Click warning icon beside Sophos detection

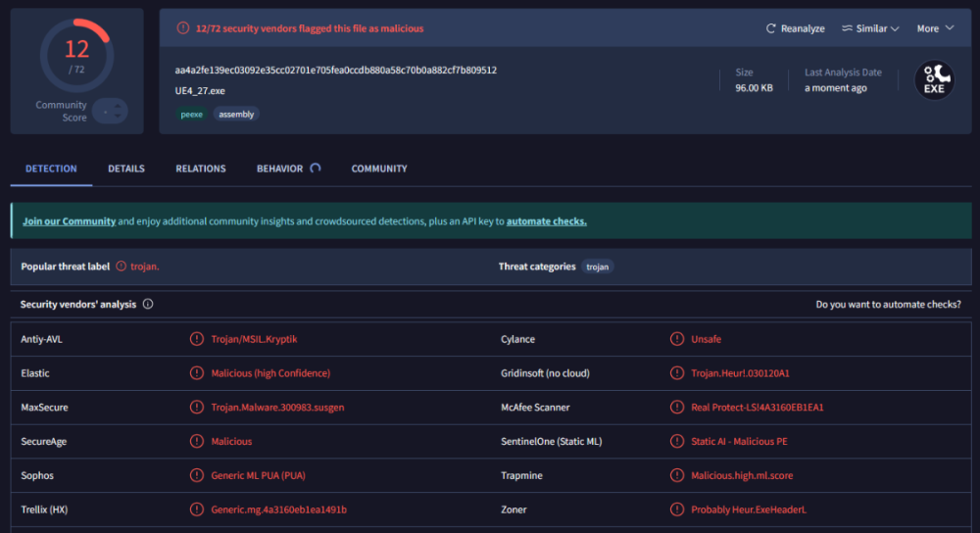pyautogui.click(x=197, y=476)
